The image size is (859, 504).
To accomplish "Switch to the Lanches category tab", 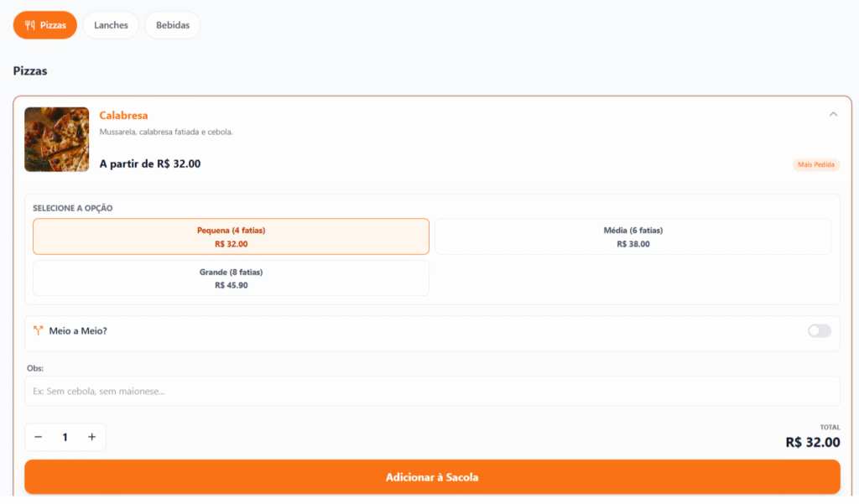I will point(111,25).
